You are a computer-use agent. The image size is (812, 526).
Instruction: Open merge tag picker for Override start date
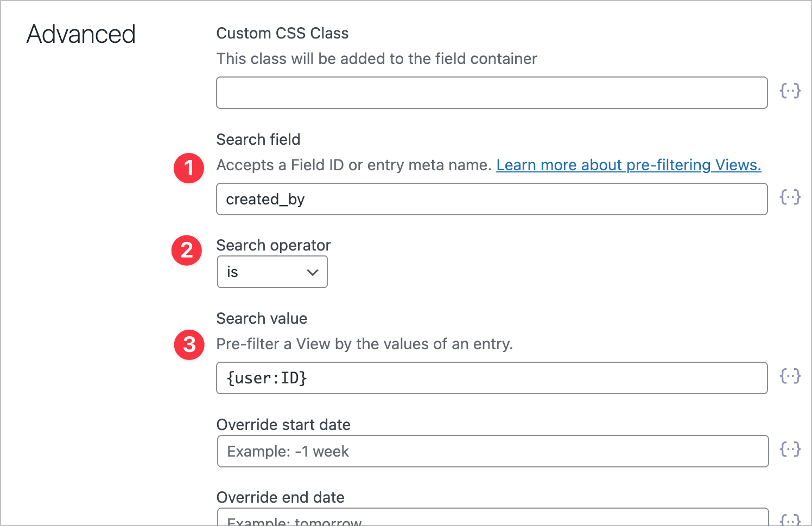pyautogui.click(x=790, y=449)
